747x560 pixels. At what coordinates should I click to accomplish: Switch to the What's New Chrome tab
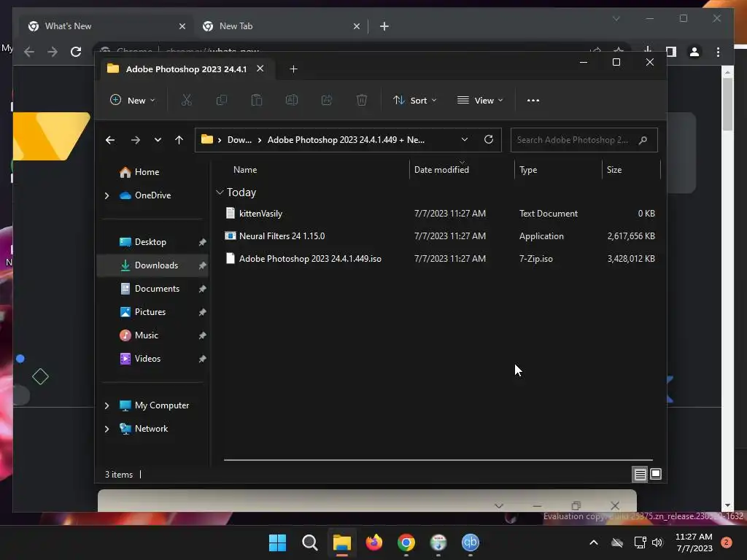click(x=107, y=26)
